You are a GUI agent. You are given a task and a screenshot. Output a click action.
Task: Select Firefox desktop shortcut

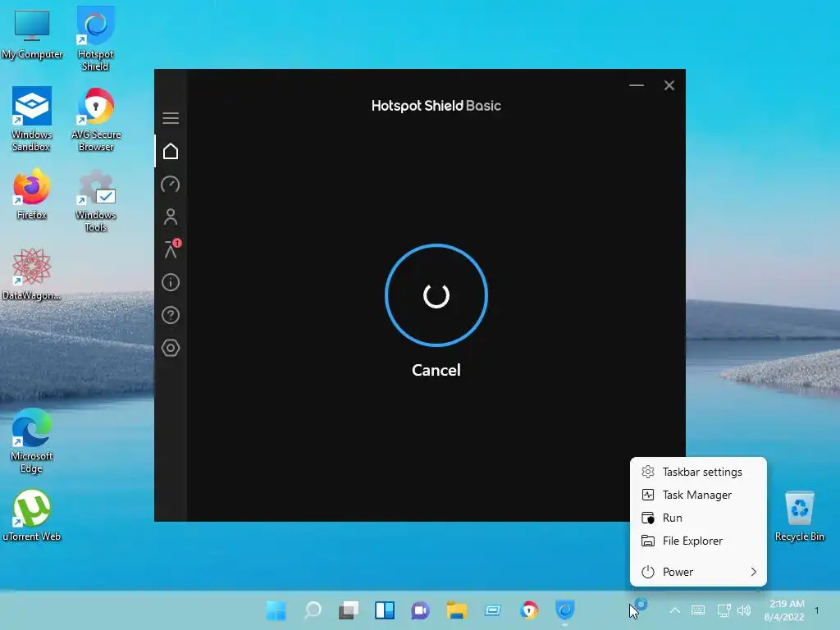tap(32, 194)
